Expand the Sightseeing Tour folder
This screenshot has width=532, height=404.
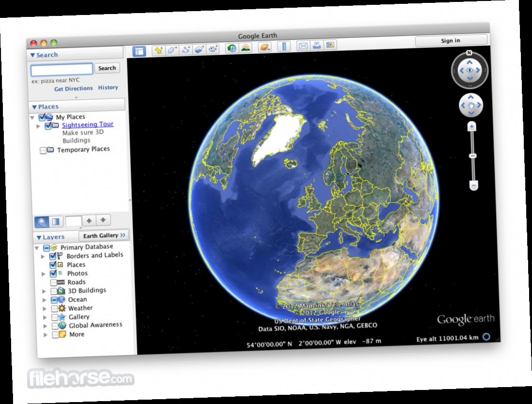click(38, 126)
